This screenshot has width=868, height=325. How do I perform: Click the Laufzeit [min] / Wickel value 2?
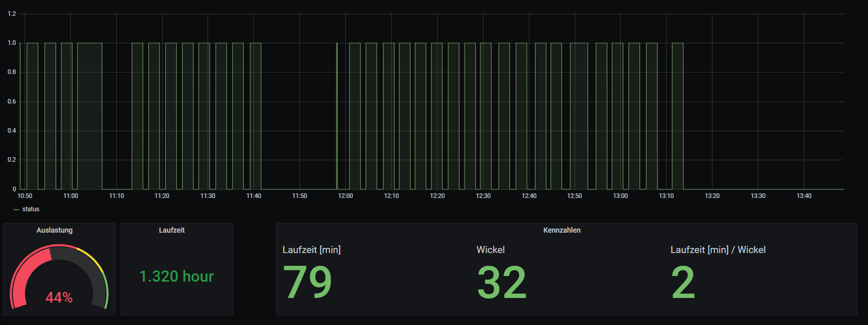click(x=683, y=282)
